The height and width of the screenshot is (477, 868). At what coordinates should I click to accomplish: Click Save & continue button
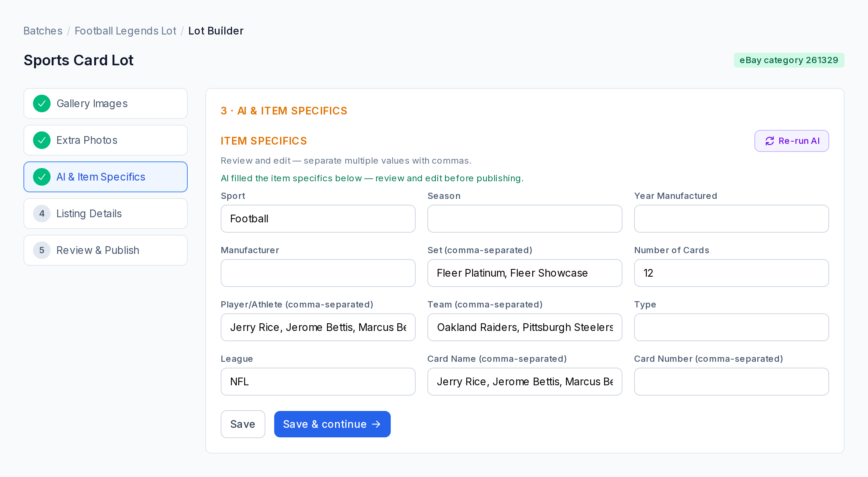[x=332, y=424]
